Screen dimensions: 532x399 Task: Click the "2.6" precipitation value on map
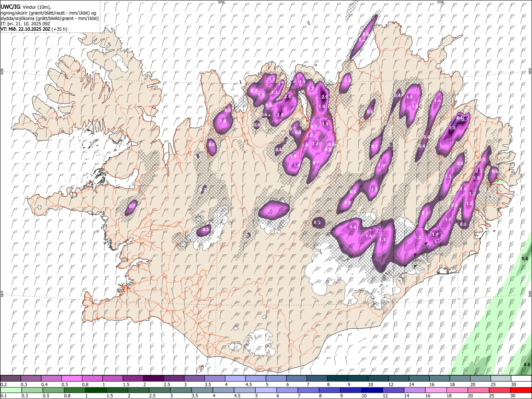tap(287, 97)
